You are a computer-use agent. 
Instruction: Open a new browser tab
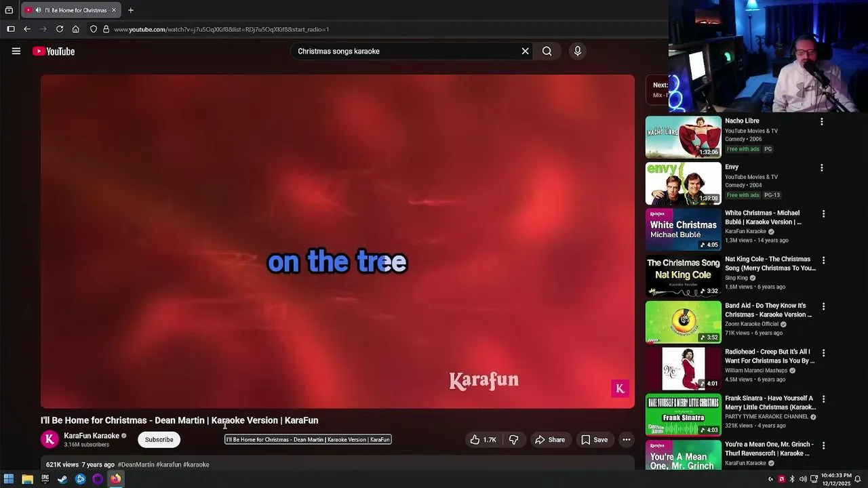(x=131, y=10)
